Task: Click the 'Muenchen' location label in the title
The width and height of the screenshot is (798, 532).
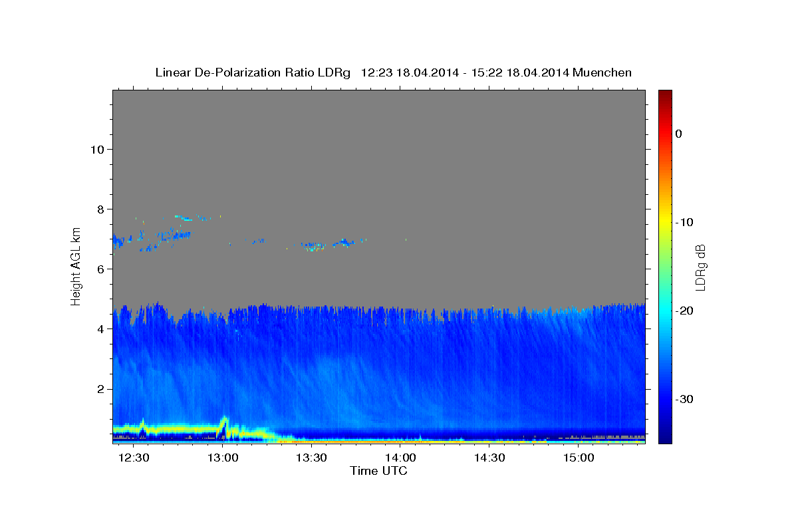Action: [602, 72]
